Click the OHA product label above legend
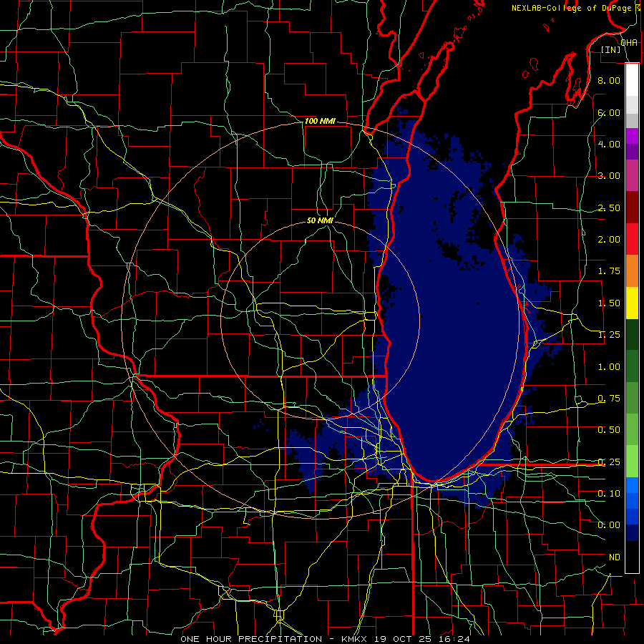This screenshot has height=644, width=644. (x=629, y=43)
